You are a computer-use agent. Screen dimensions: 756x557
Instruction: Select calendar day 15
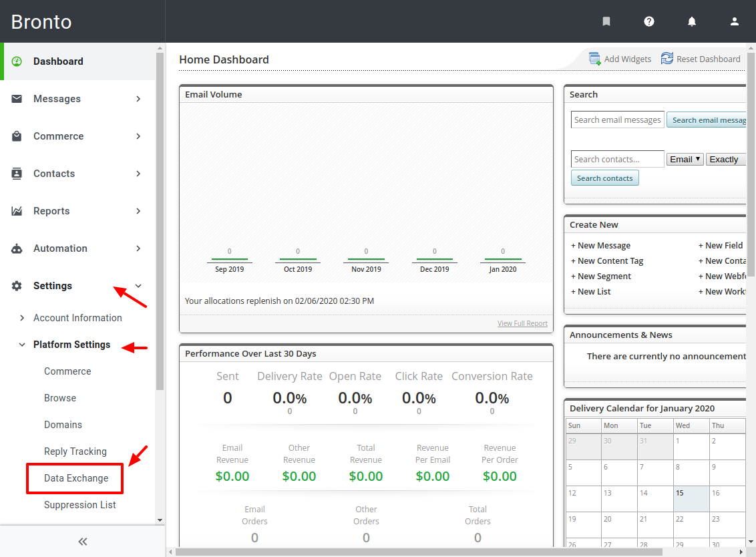coord(691,499)
